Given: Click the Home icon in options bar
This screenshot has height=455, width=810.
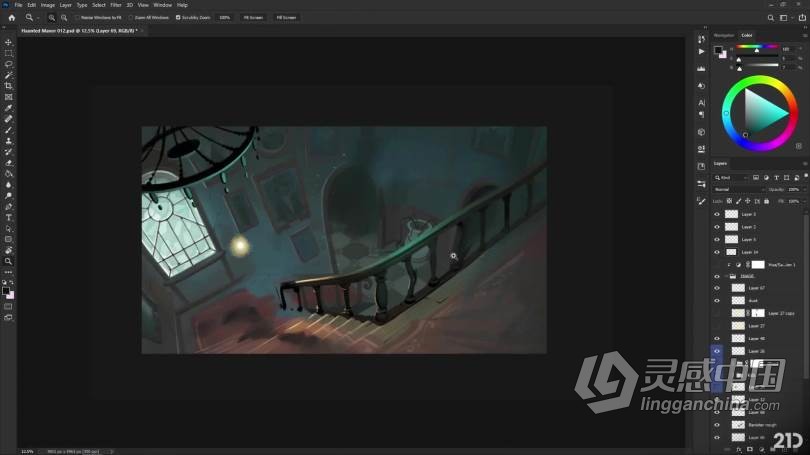Looking at the screenshot, I should [12, 18].
